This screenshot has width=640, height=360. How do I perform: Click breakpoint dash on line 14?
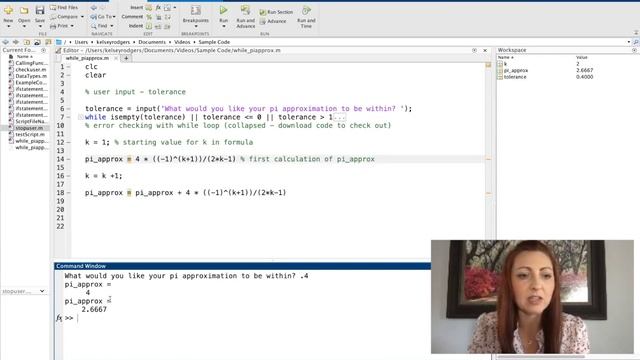tap(69, 159)
